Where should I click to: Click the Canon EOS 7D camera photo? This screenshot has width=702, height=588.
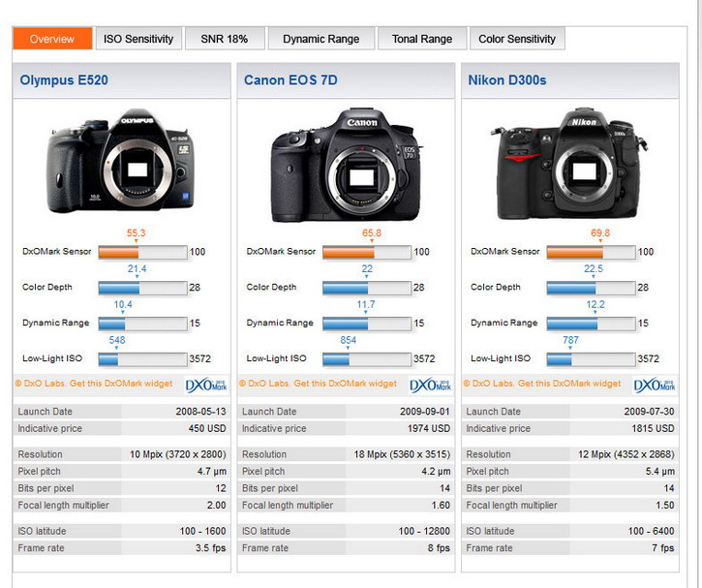346,165
